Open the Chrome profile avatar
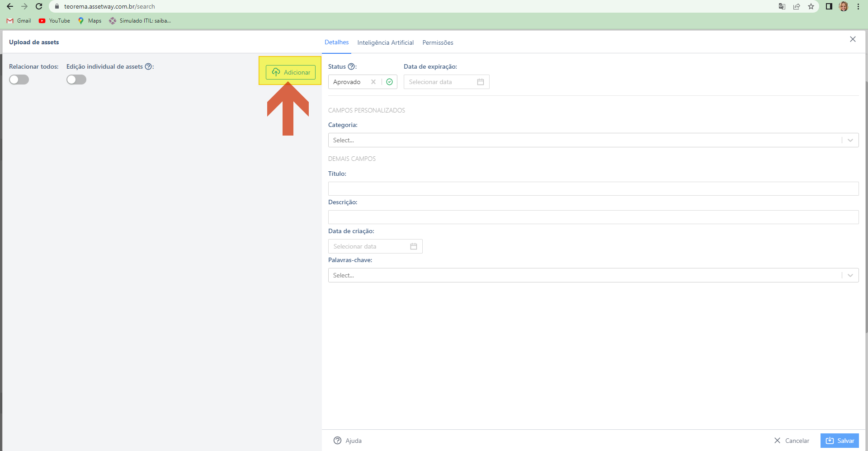Viewport: 868px width, 451px height. (844, 6)
